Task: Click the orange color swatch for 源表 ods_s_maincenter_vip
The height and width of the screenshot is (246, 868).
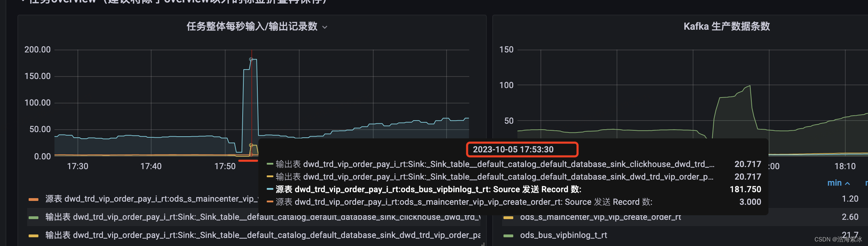Action: tap(34, 200)
